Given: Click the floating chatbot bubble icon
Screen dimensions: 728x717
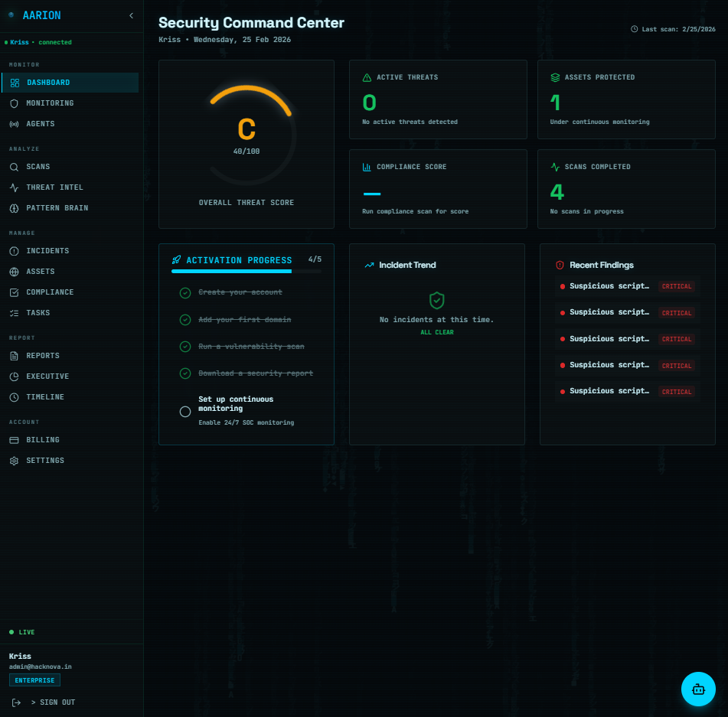Looking at the screenshot, I should pos(698,689).
